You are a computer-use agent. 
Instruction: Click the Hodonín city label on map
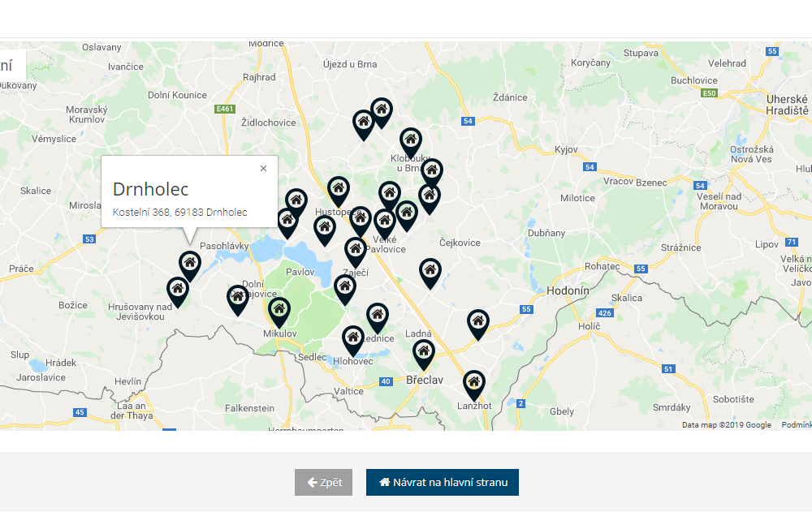[569, 290]
